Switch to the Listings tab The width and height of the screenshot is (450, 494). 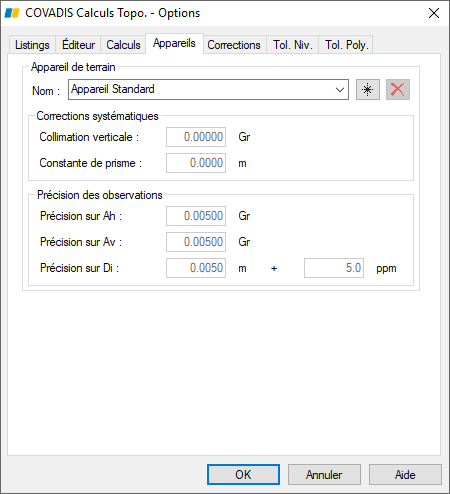[x=32, y=45]
